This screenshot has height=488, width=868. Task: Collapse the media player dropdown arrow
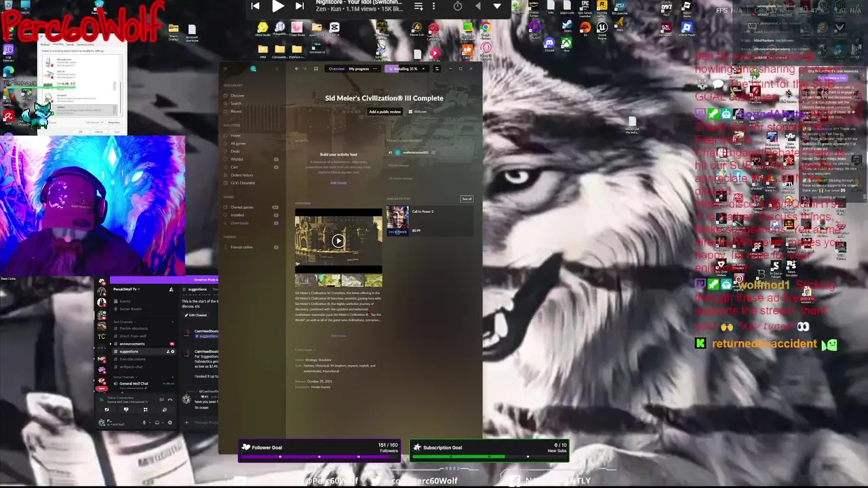[497, 6]
